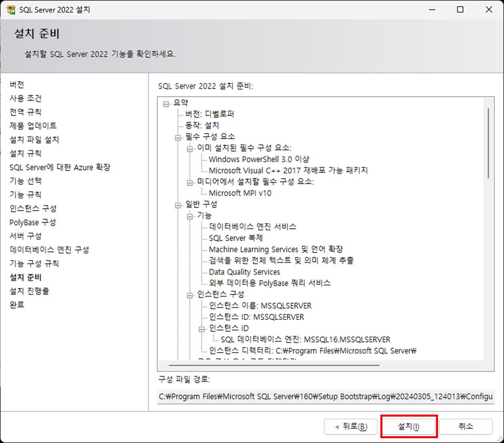Screen dimensions: 504x443
Task: Select tree row 버전: 디벨로퍼
Action: pyautogui.click(x=210, y=114)
